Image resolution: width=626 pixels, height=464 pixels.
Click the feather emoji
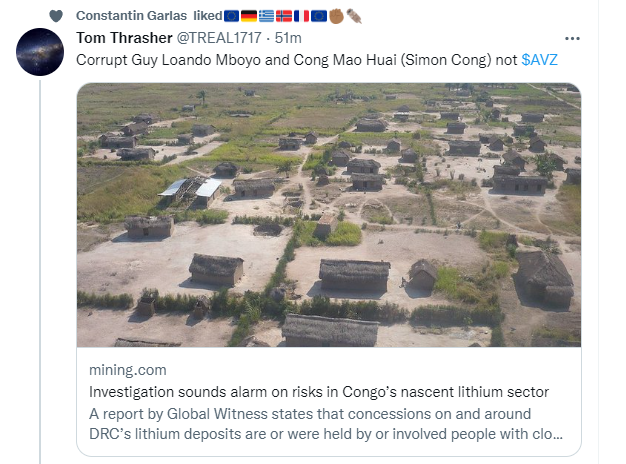click(x=354, y=16)
